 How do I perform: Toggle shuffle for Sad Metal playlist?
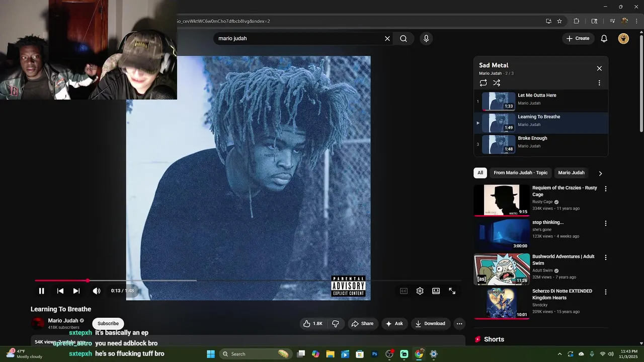point(497,83)
